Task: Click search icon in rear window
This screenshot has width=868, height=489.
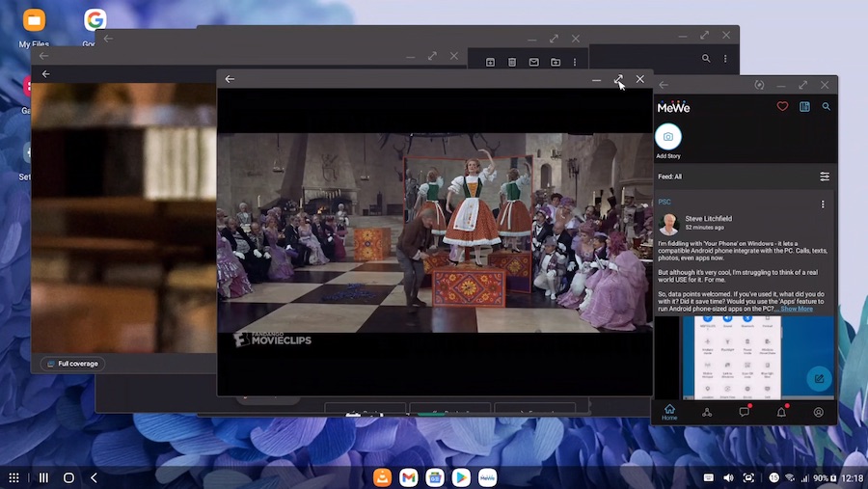Action: click(706, 58)
